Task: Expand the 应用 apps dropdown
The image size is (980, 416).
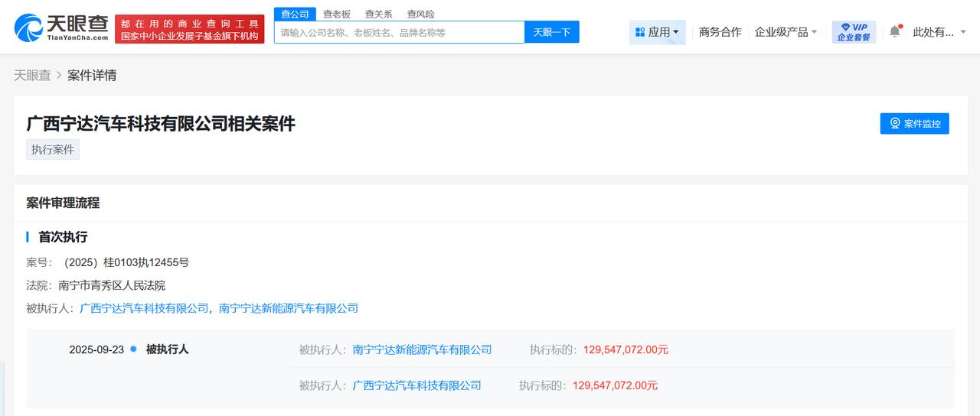Action: point(658,32)
